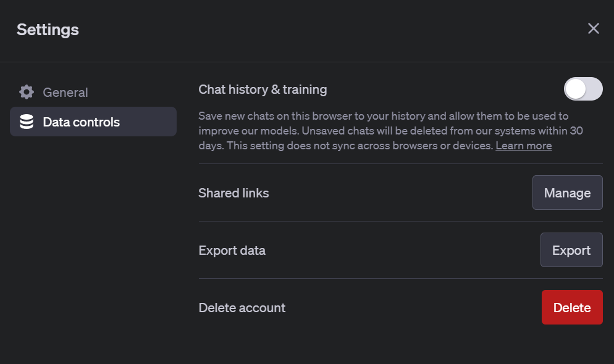The height and width of the screenshot is (364, 614).
Task: Enable the Chat history & training switch
Action: point(583,89)
